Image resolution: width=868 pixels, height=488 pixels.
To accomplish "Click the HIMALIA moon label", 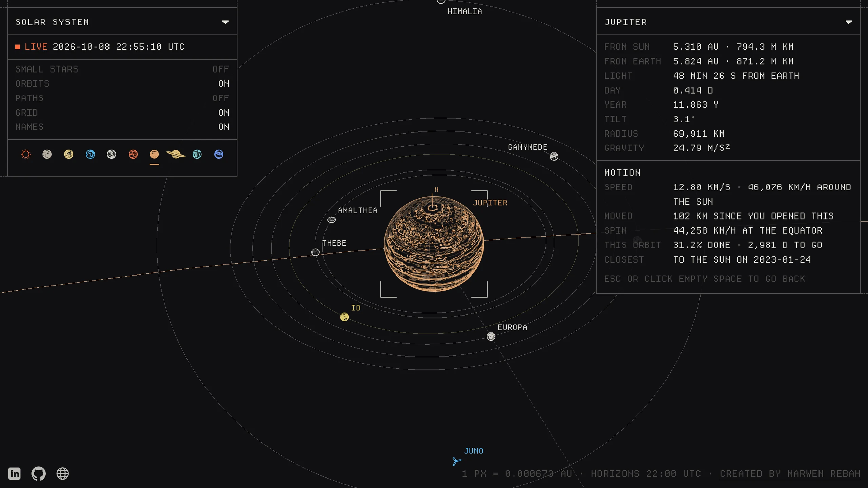I will [465, 12].
